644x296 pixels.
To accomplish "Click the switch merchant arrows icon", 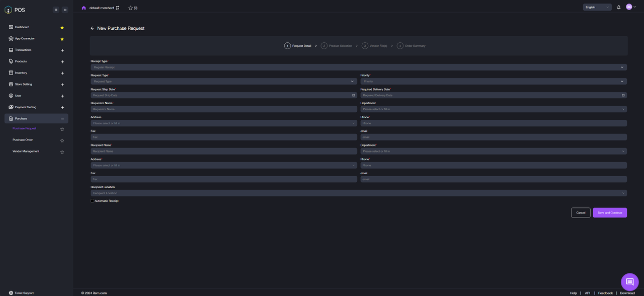I will pos(118,8).
